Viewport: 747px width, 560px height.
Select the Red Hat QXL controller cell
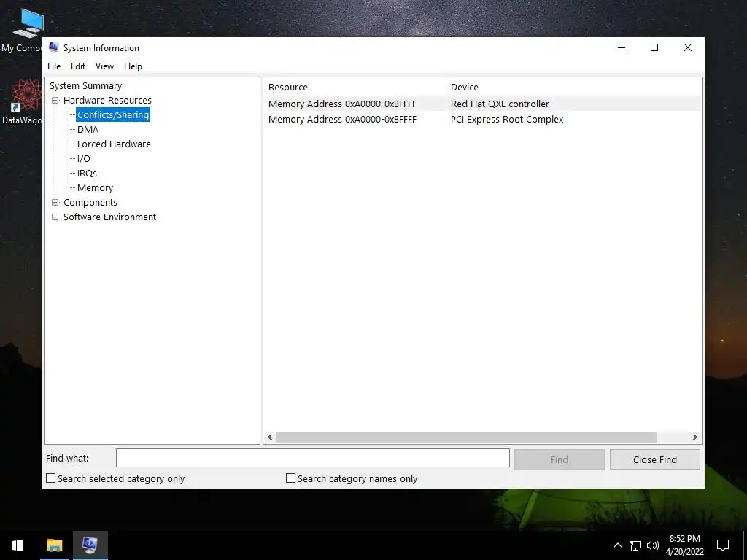(x=500, y=104)
